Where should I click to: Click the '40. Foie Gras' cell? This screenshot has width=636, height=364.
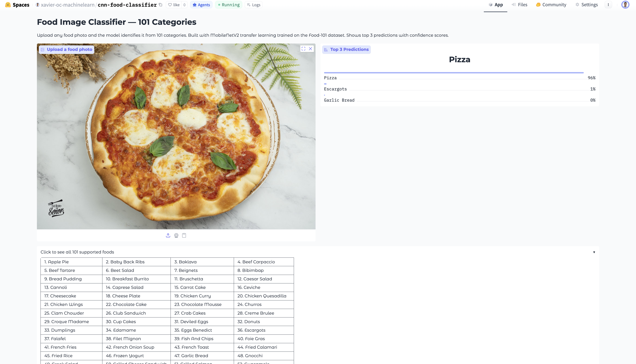[x=264, y=338]
